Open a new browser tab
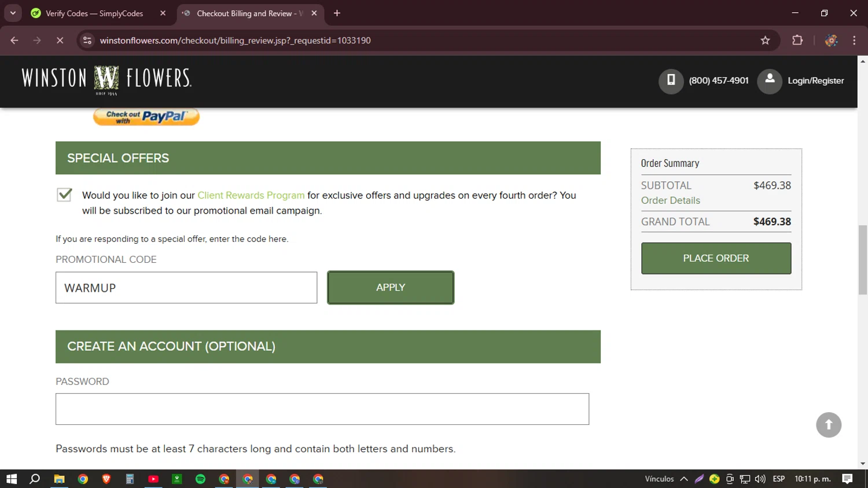This screenshot has height=488, width=868. click(337, 13)
